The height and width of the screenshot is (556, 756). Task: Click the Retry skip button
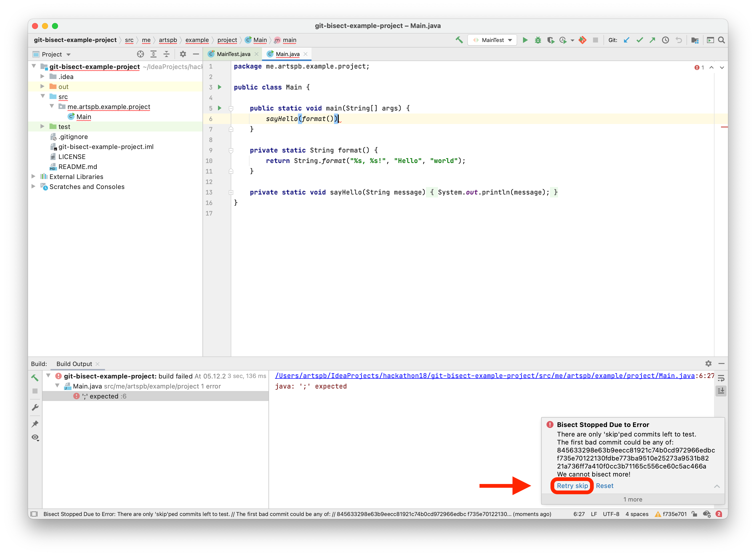point(572,485)
